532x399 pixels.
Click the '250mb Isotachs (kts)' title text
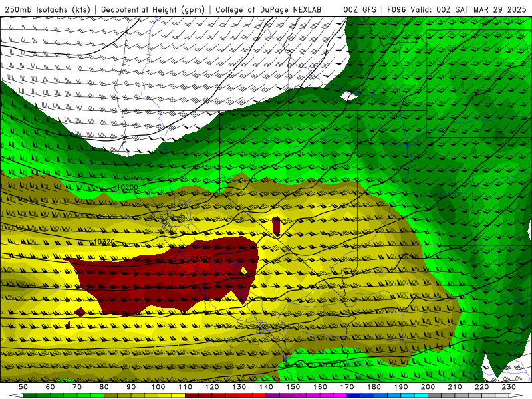pos(47,9)
